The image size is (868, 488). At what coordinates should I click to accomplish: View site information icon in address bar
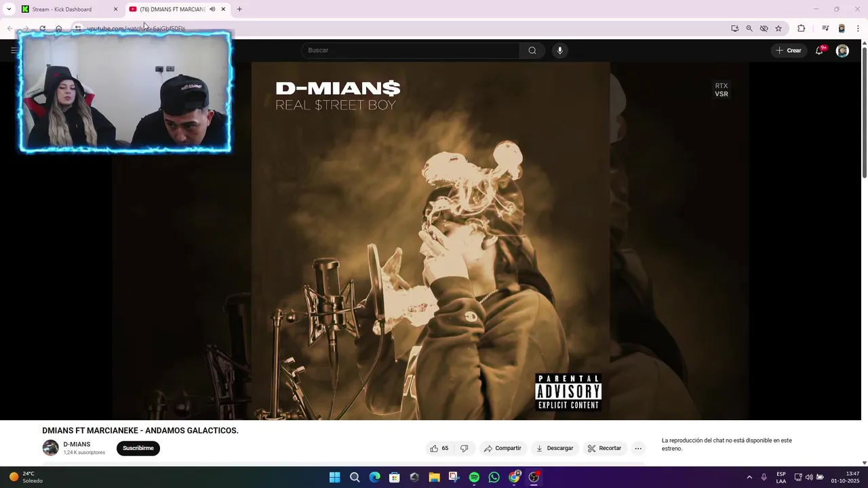[x=78, y=28]
